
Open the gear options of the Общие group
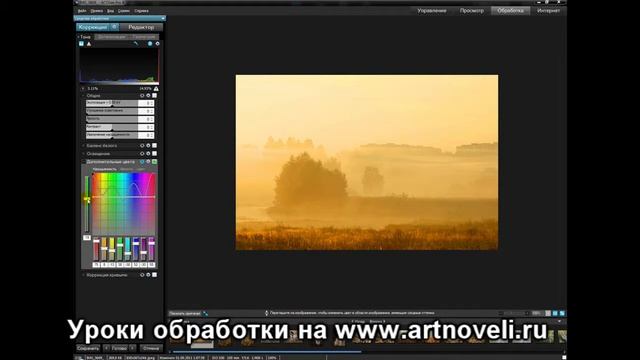148,96
